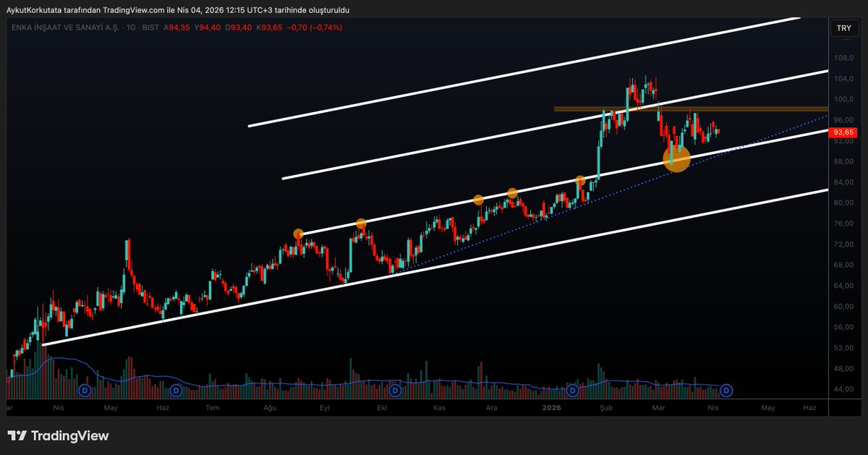This screenshot has height=455, width=868.
Task: Click the dividend D marker near Haz
Action: click(x=176, y=391)
